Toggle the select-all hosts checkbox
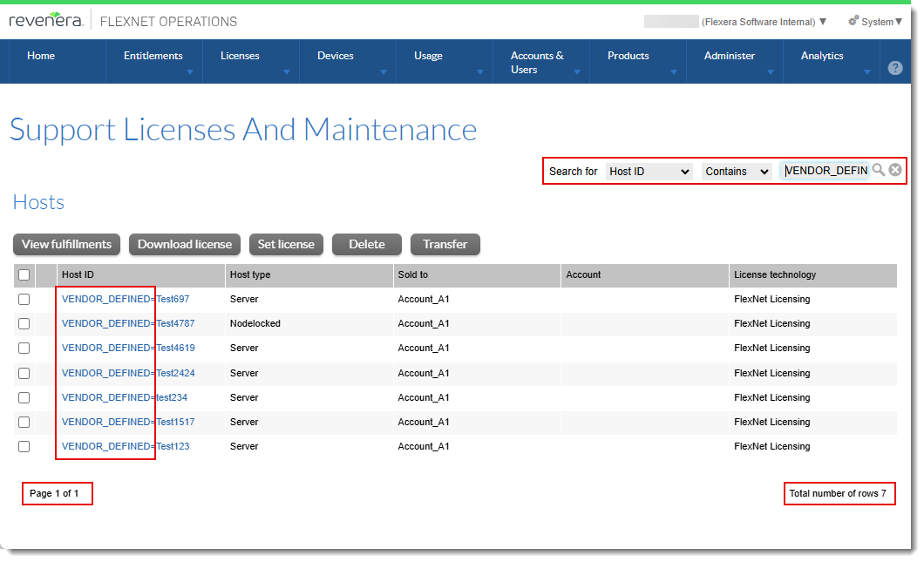The image size is (924, 562). click(24, 275)
